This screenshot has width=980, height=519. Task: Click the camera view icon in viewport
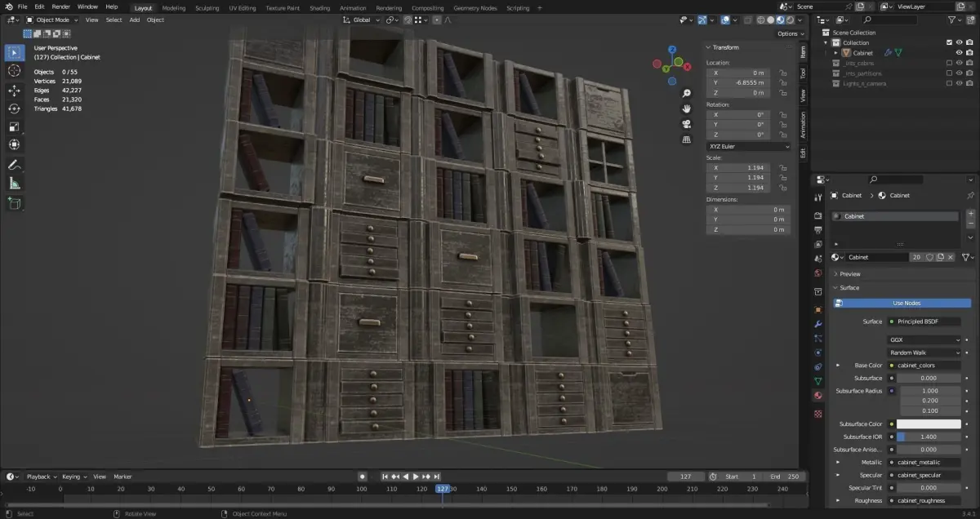[687, 123]
